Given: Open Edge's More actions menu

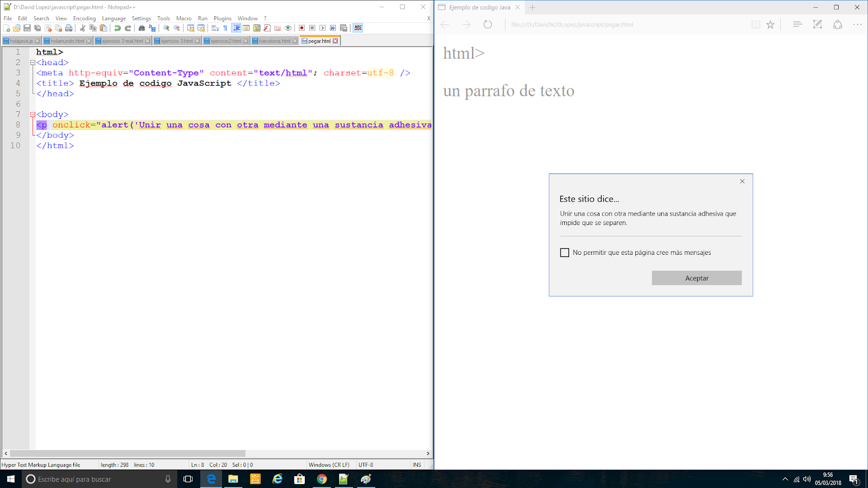Looking at the screenshot, I should (x=857, y=24).
